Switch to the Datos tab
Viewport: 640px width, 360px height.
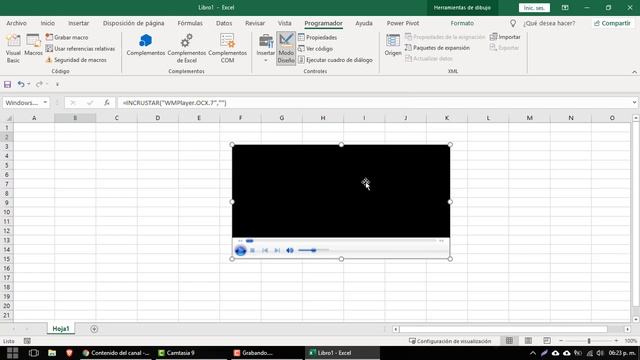(224, 23)
